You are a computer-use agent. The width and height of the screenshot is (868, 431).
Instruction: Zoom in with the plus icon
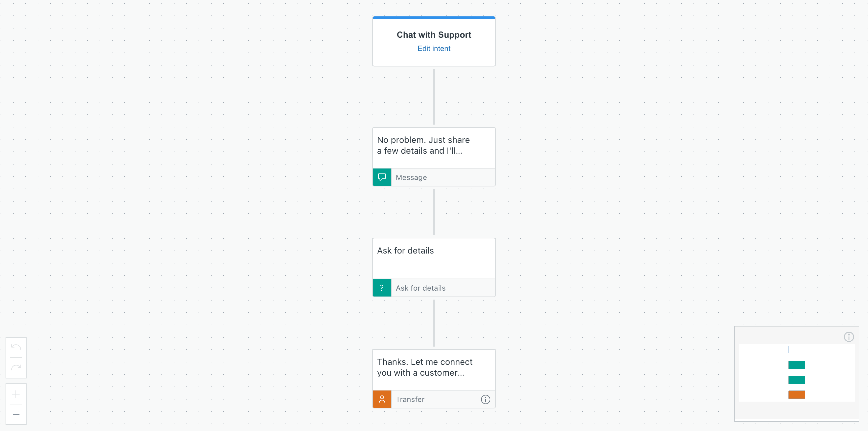[x=16, y=394]
